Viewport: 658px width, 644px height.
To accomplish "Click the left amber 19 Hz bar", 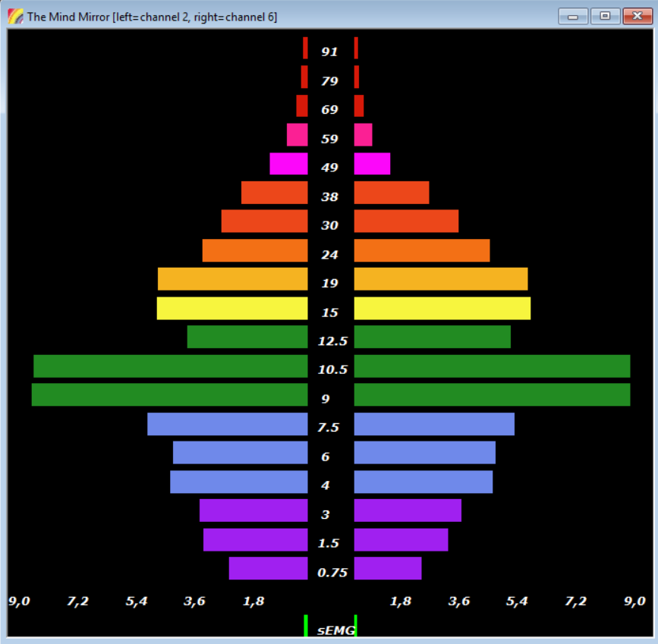I will [233, 279].
